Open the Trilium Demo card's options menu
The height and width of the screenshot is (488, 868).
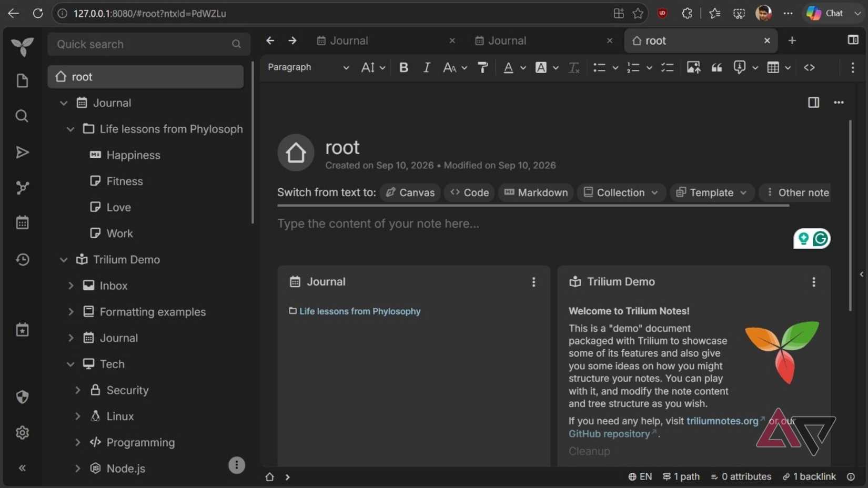pyautogui.click(x=814, y=282)
